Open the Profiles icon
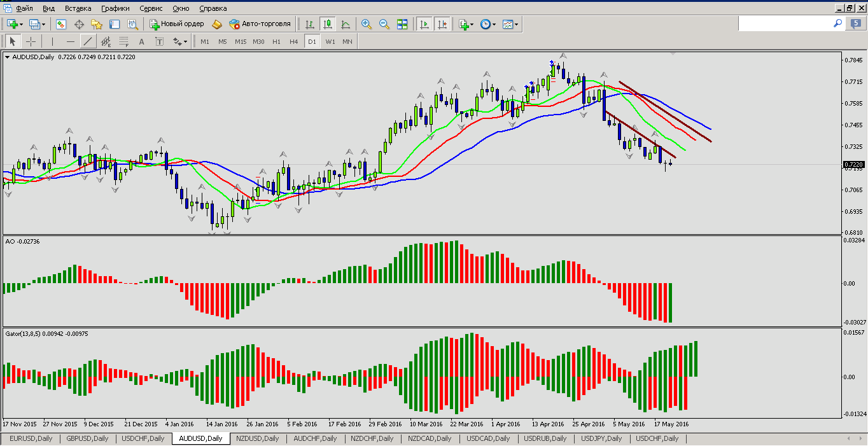Viewport: 868px width, 446px height. click(34, 24)
